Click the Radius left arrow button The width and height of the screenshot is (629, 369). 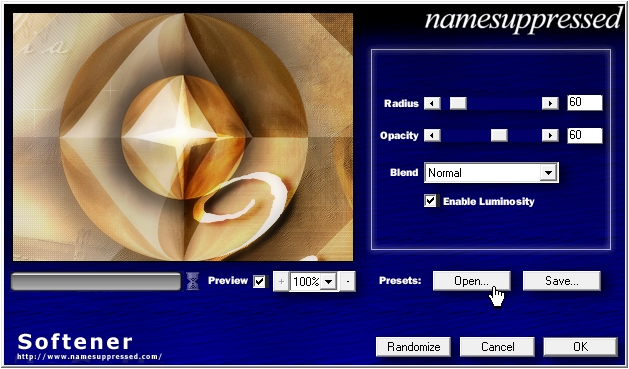[432, 103]
